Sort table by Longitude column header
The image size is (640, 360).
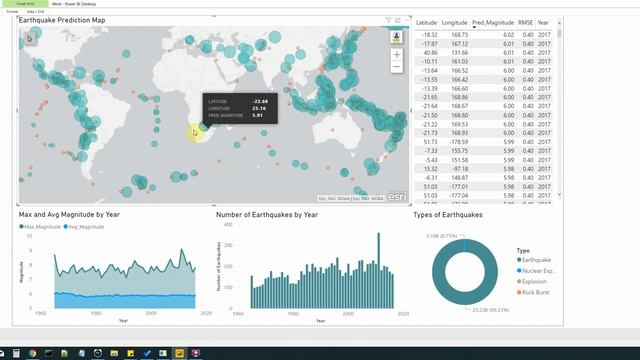[x=454, y=23]
